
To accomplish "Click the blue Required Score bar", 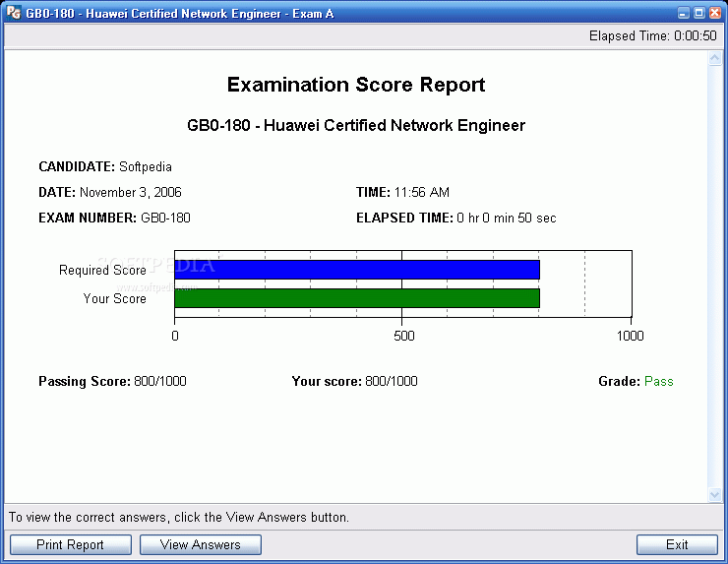I will 357,270.
